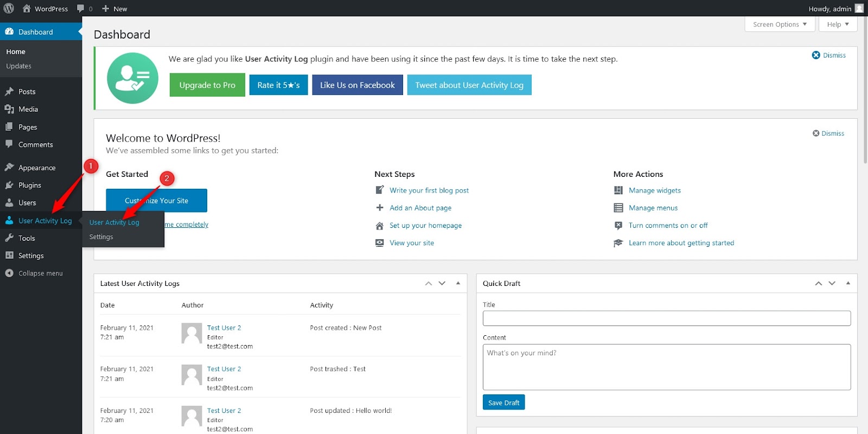This screenshot has height=434, width=868.
Task: Click Tweet about User Activity Log button
Action: [469, 85]
